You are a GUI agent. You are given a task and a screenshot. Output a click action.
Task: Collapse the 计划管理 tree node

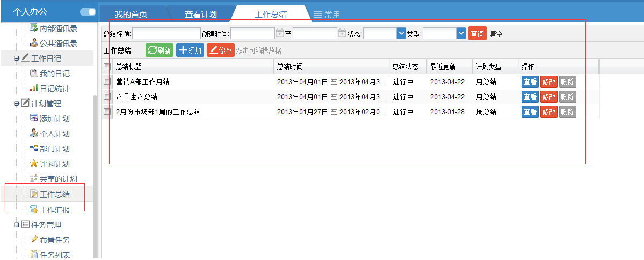pos(17,104)
